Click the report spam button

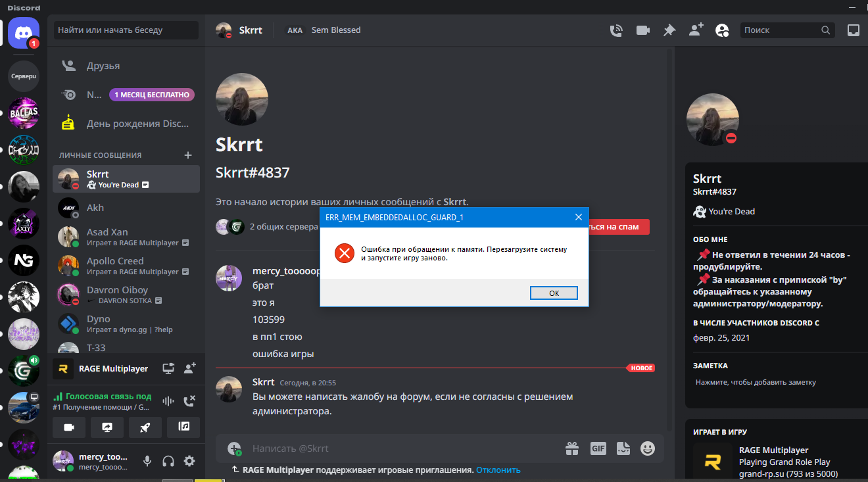[x=618, y=226]
